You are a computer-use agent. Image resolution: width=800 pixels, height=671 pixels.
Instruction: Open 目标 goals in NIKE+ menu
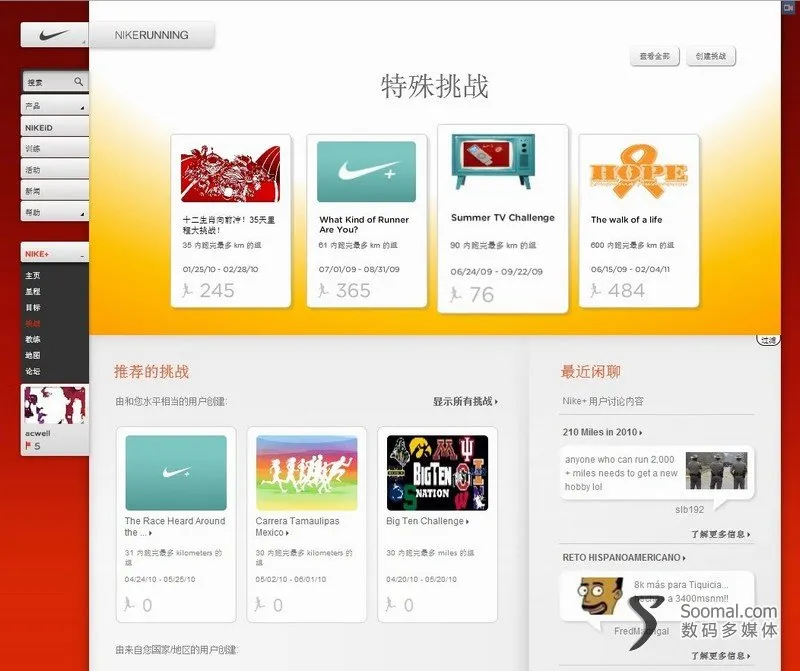click(x=33, y=307)
